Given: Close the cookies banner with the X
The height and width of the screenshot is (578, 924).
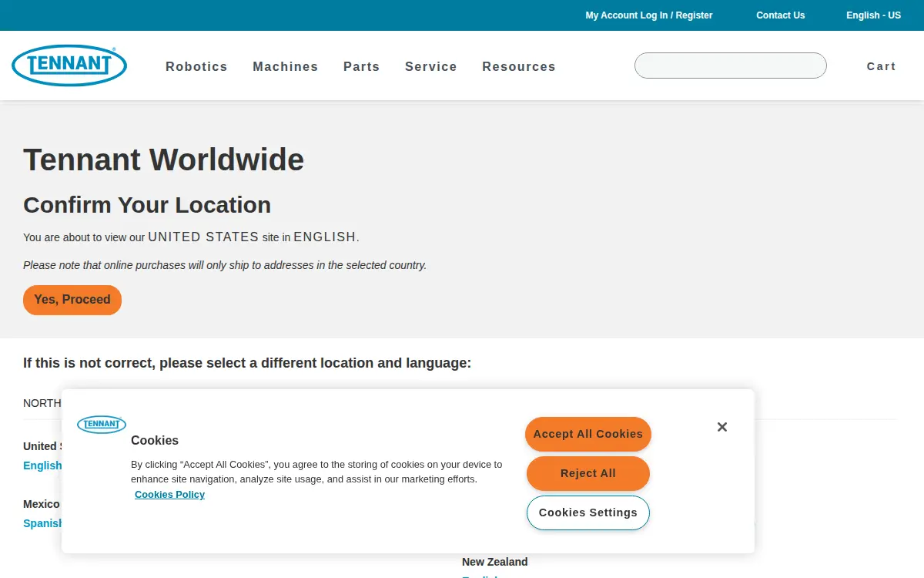Looking at the screenshot, I should (722, 427).
